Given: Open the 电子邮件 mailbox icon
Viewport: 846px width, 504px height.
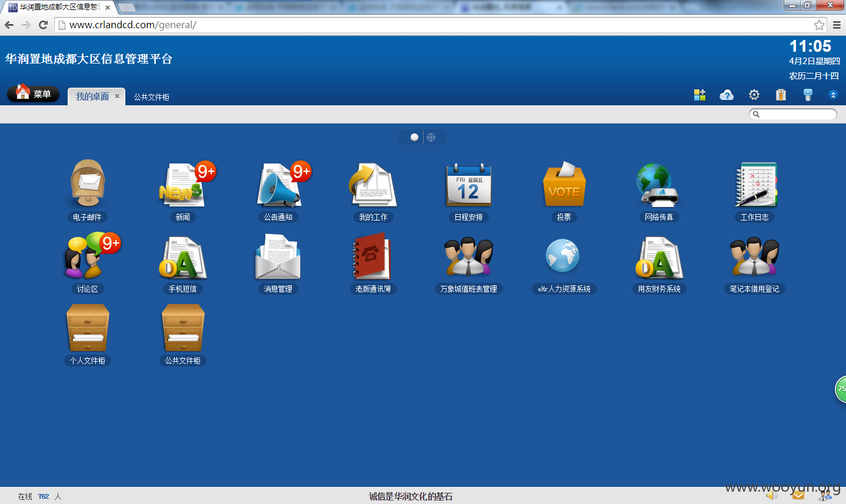Looking at the screenshot, I should tap(87, 183).
